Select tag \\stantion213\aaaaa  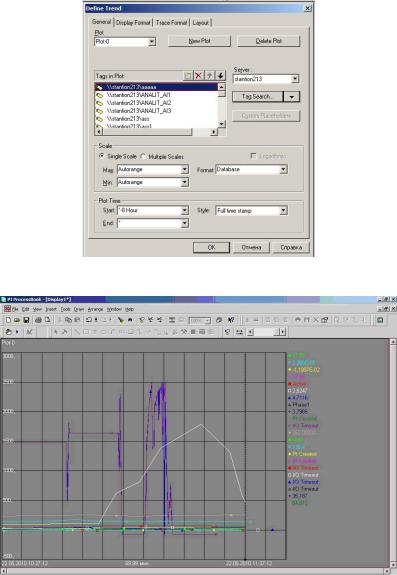coord(156,87)
